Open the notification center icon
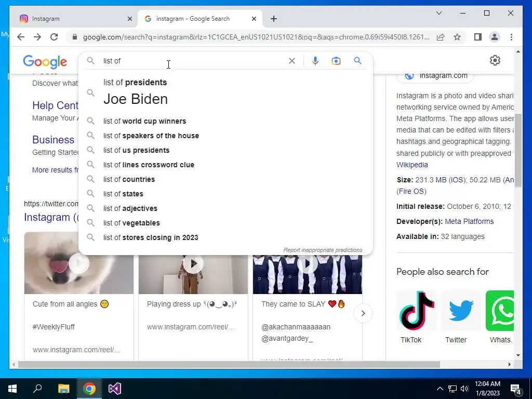Screen dimensions: 532x399 point(516,389)
